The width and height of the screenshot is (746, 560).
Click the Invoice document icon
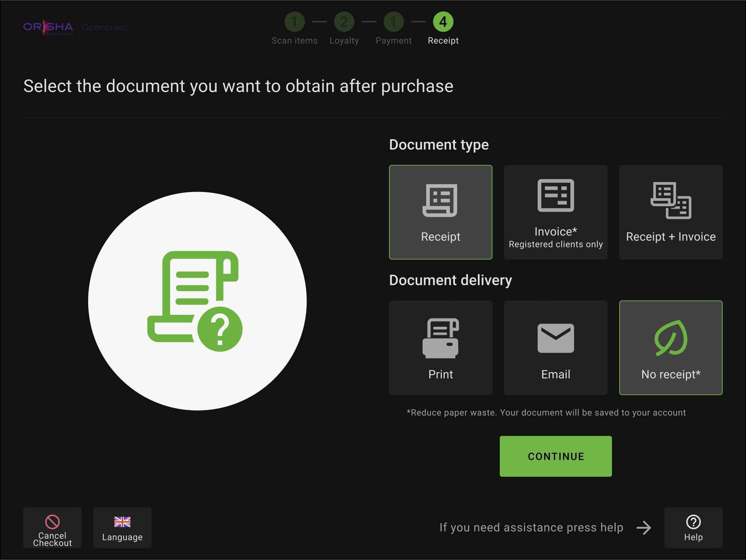click(555, 195)
